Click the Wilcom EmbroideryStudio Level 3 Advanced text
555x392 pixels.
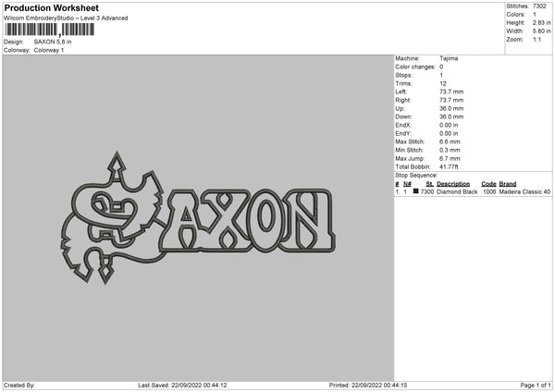[66, 18]
